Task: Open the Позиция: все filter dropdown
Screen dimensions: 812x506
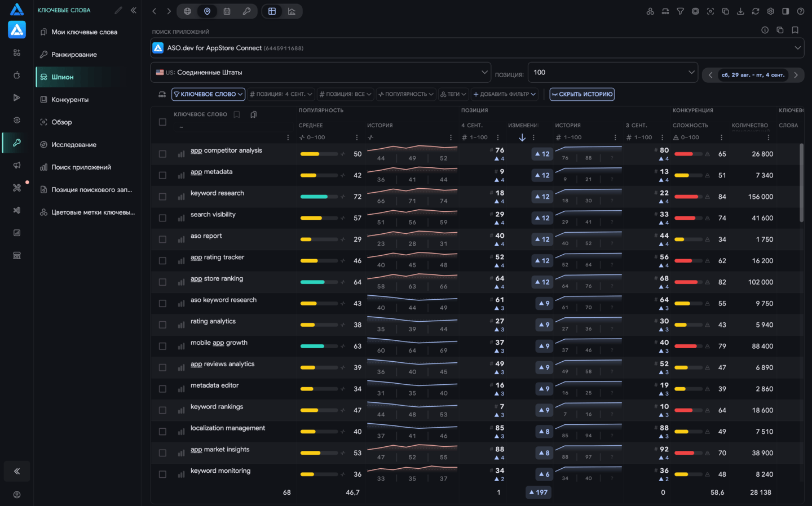Action: pos(345,94)
